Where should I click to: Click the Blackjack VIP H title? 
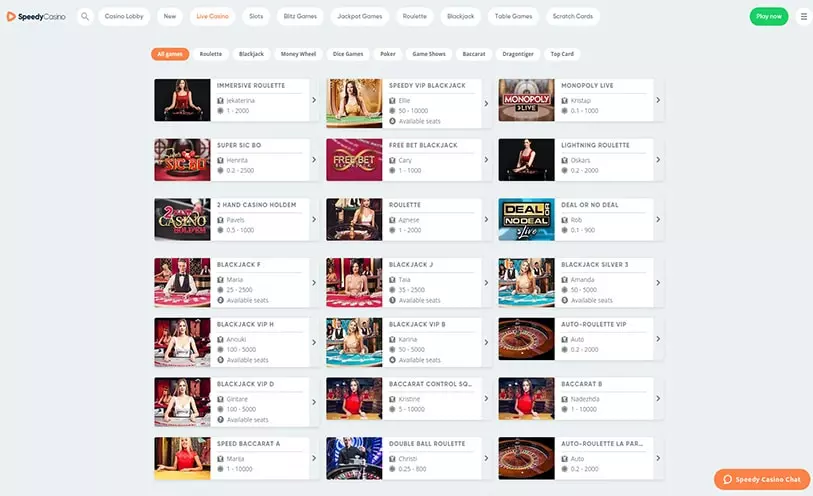tap(245, 324)
